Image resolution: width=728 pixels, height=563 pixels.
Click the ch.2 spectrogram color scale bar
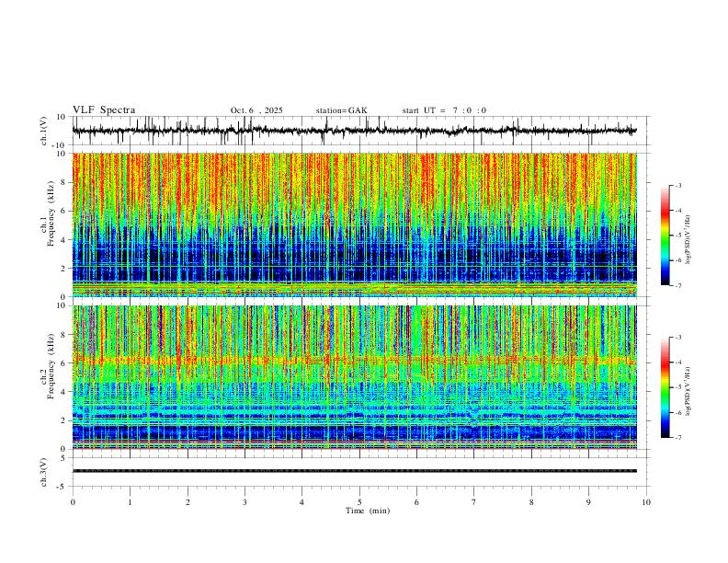pos(665,387)
